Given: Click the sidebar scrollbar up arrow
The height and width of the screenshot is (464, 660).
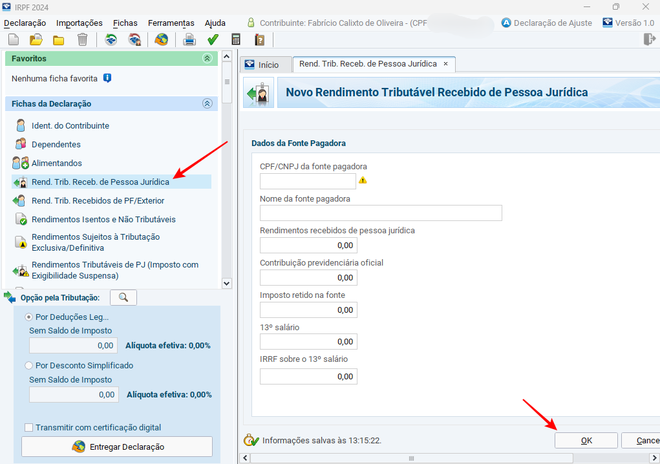Looking at the screenshot, I should (x=226, y=56).
